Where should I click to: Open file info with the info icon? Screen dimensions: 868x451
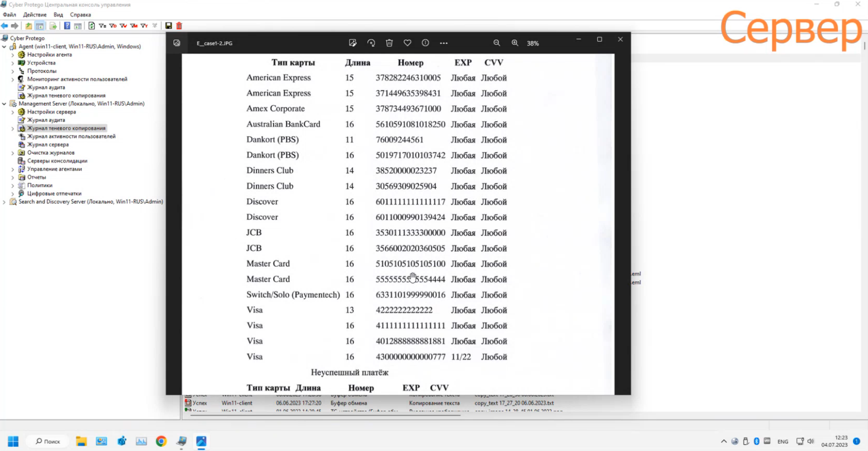pyautogui.click(x=425, y=43)
